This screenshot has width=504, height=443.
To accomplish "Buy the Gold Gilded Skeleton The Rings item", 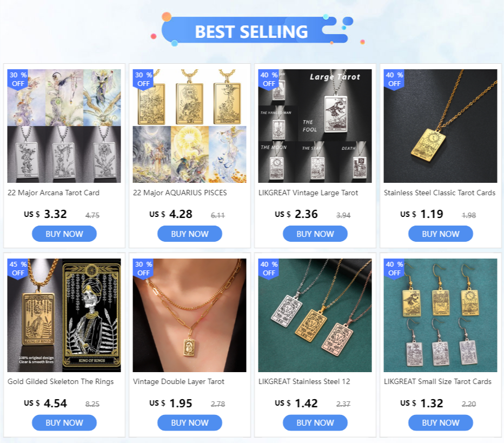I will [64, 422].
